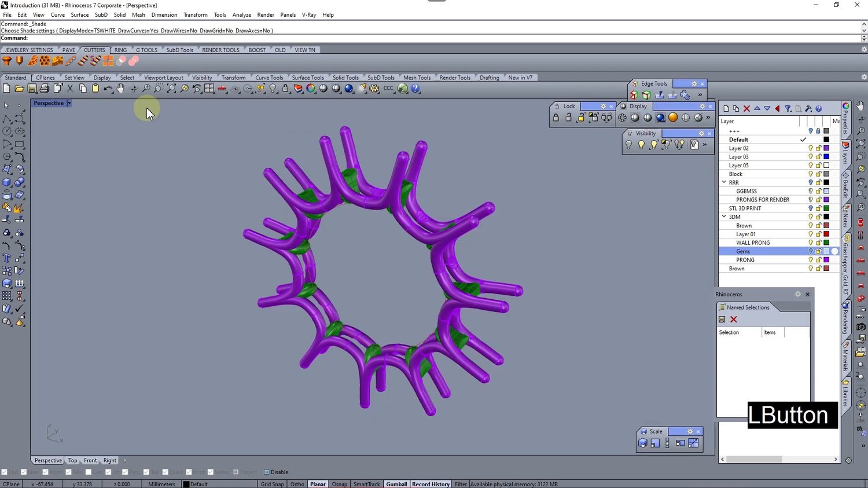Screen dimensions: 868x488
Task: Open the Surface menu
Action: (79, 14)
